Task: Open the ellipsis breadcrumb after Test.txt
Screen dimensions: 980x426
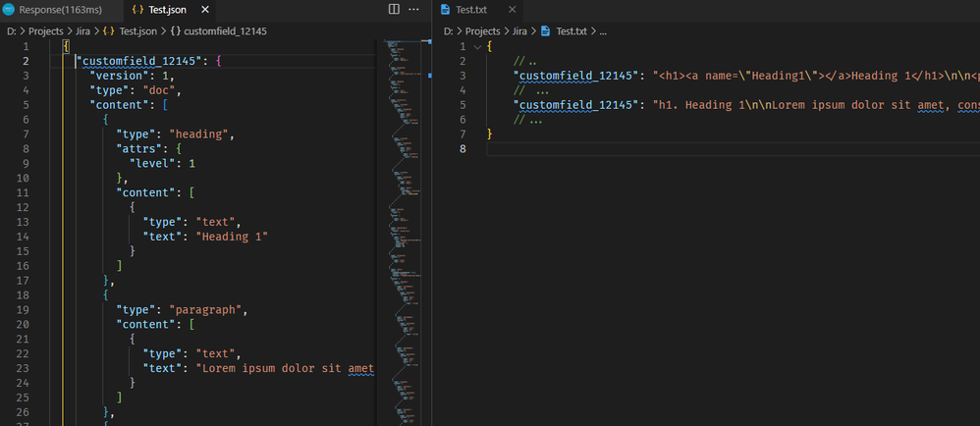Action: [x=603, y=31]
